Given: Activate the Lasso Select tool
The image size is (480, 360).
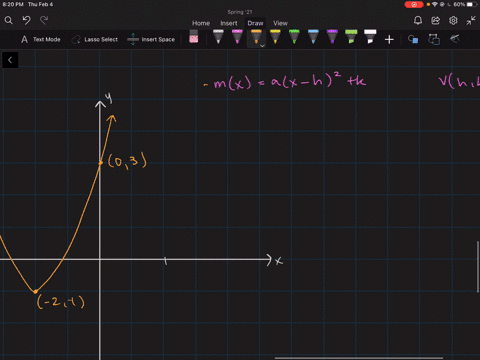Looking at the screenshot, I should (95, 39).
